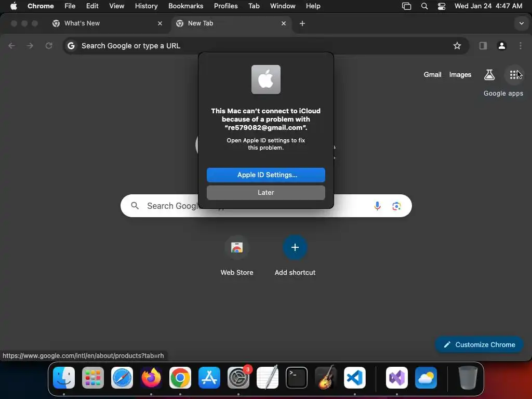Screen dimensions: 532x399
Task: Open the Profiles menu
Action: tap(225, 6)
